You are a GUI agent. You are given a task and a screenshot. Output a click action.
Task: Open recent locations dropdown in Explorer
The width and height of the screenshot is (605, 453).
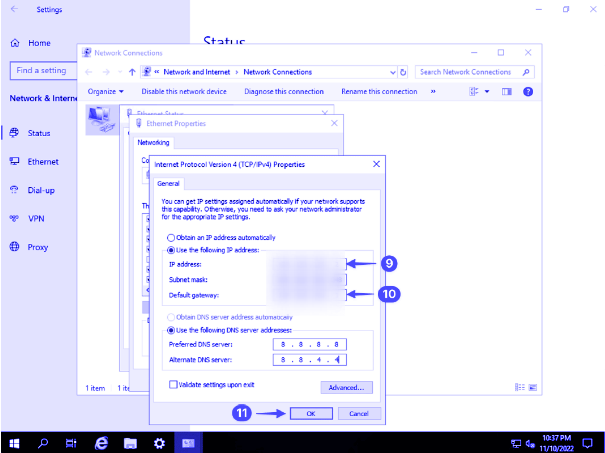point(120,72)
